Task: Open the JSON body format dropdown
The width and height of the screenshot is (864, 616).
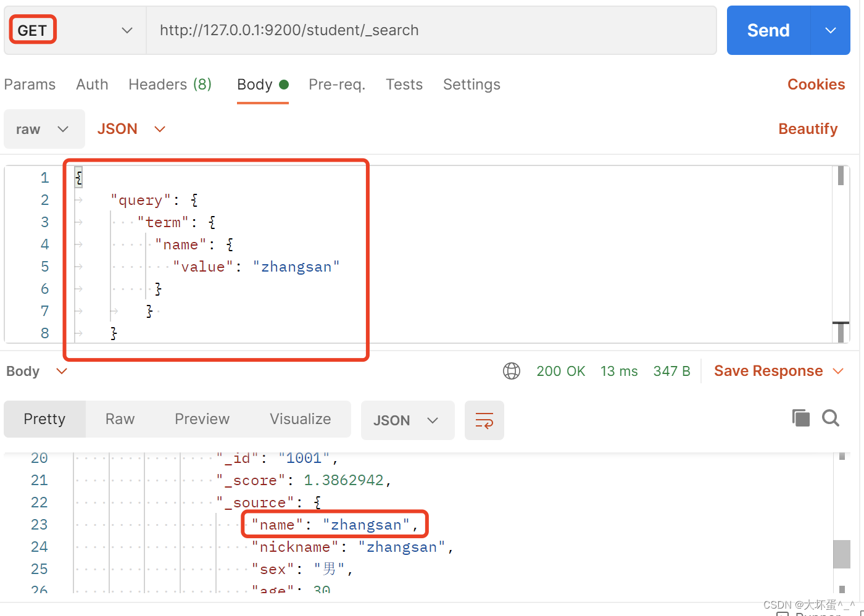Action: coord(131,129)
